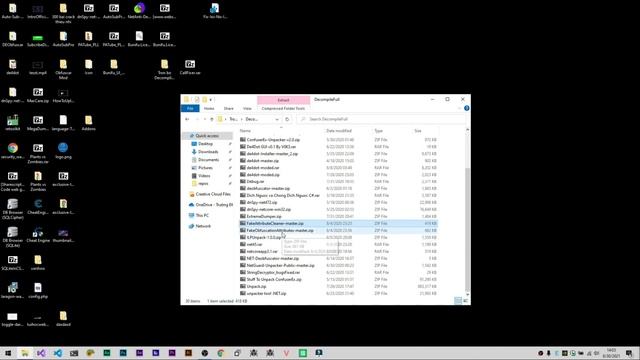Open File Explorer from taskbar
The width and height of the screenshot is (640, 360).
click(x=24, y=353)
